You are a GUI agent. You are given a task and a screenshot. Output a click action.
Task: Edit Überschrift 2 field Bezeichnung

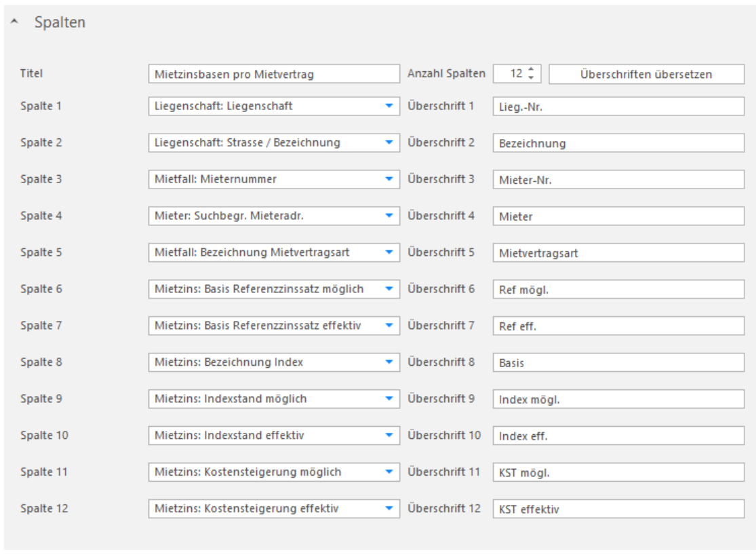click(x=618, y=143)
